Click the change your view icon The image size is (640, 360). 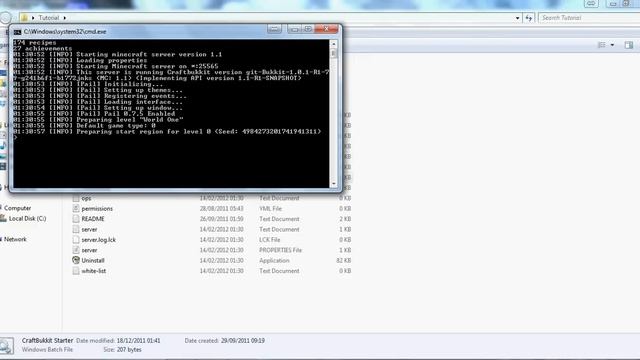[602, 45]
